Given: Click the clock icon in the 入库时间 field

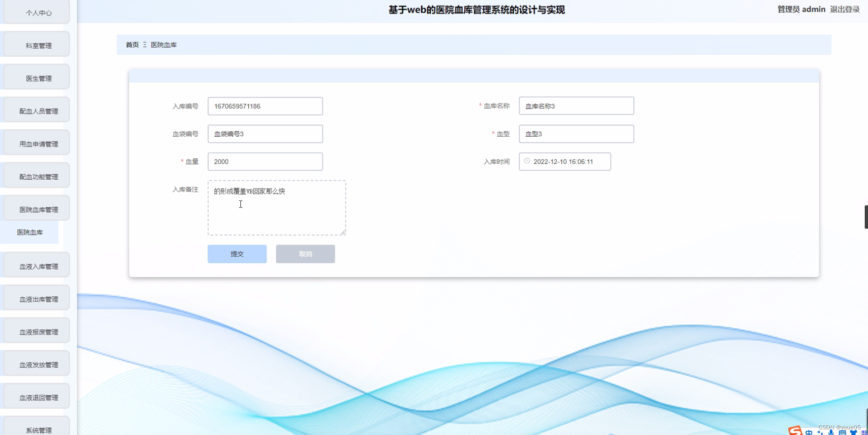Looking at the screenshot, I should (x=527, y=161).
